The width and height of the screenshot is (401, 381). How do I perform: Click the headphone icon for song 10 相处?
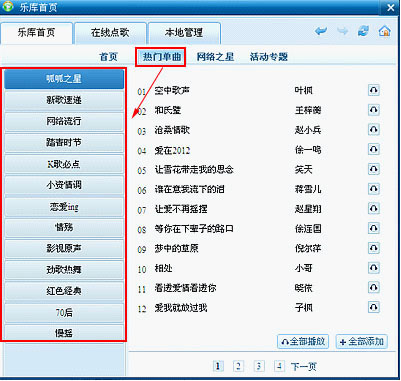[374, 268]
